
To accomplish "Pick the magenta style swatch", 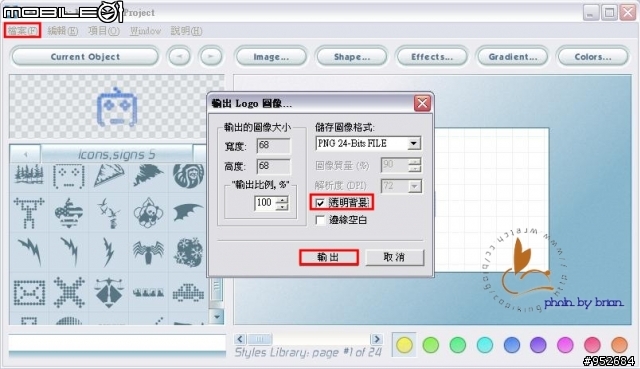I will click(565, 345).
